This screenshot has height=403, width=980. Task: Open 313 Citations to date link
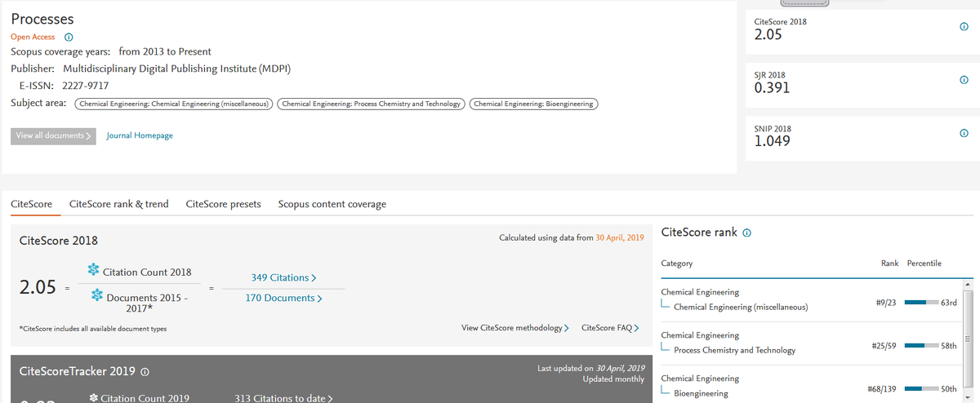(283, 398)
